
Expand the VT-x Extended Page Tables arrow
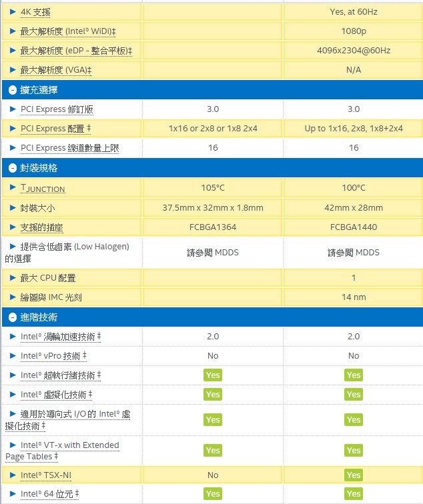point(13,445)
